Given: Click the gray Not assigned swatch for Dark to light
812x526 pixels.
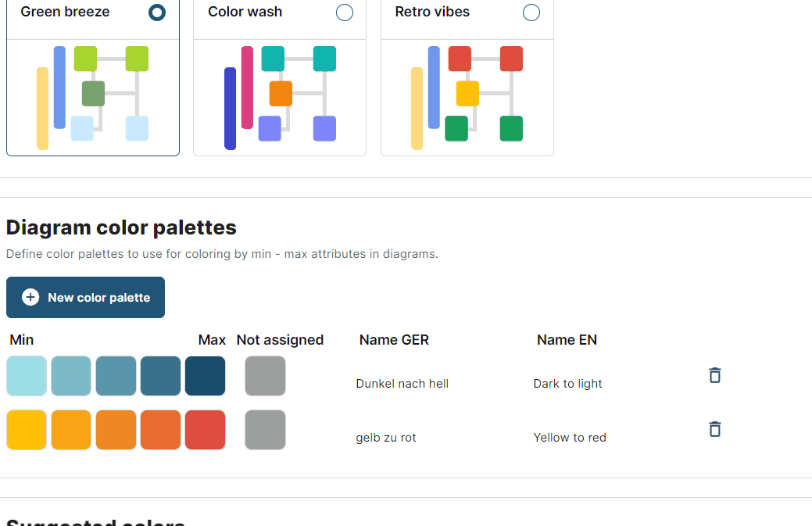Looking at the screenshot, I should 264,375.
